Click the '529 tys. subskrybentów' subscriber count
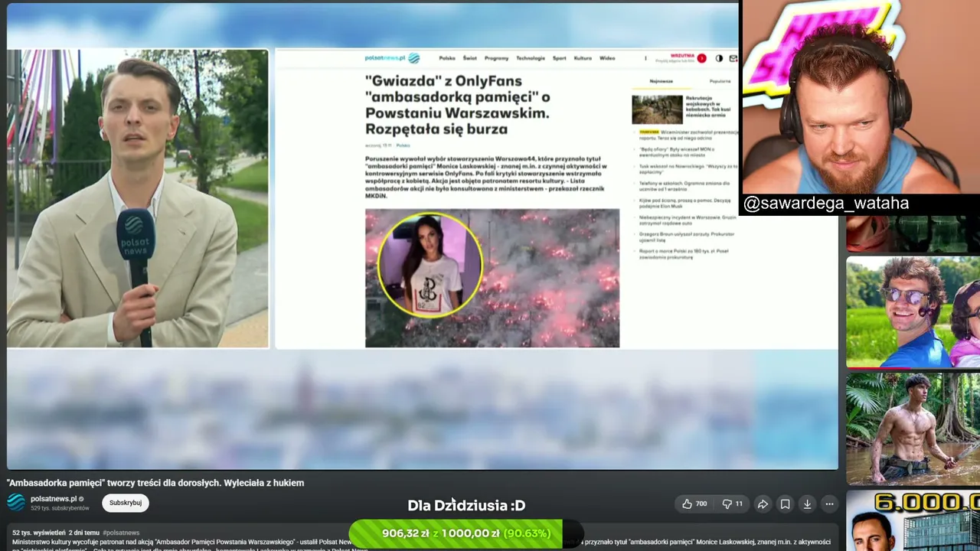The width and height of the screenshot is (980, 551). (x=60, y=508)
